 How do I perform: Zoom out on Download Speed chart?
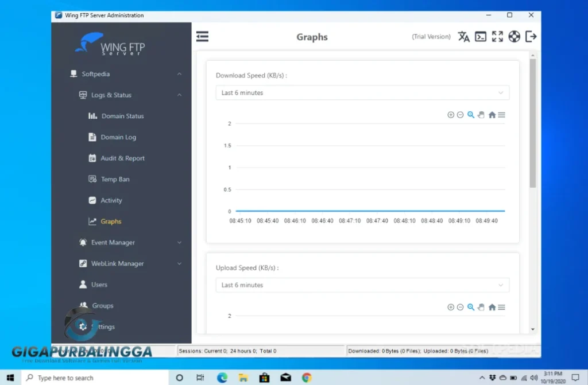coord(461,115)
